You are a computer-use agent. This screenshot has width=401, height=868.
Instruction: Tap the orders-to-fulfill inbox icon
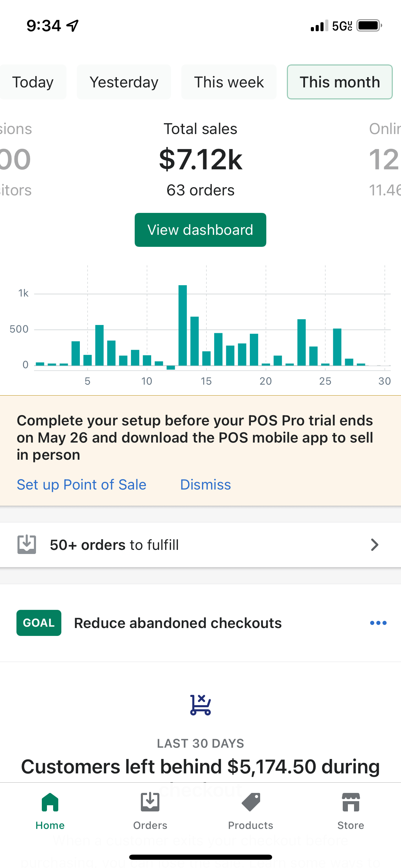pyautogui.click(x=27, y=544)
